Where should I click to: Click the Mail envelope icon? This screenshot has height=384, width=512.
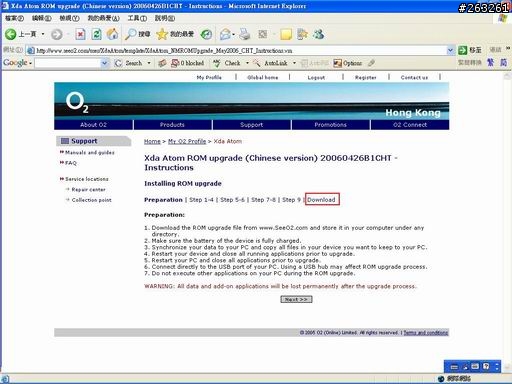[225, 34]
